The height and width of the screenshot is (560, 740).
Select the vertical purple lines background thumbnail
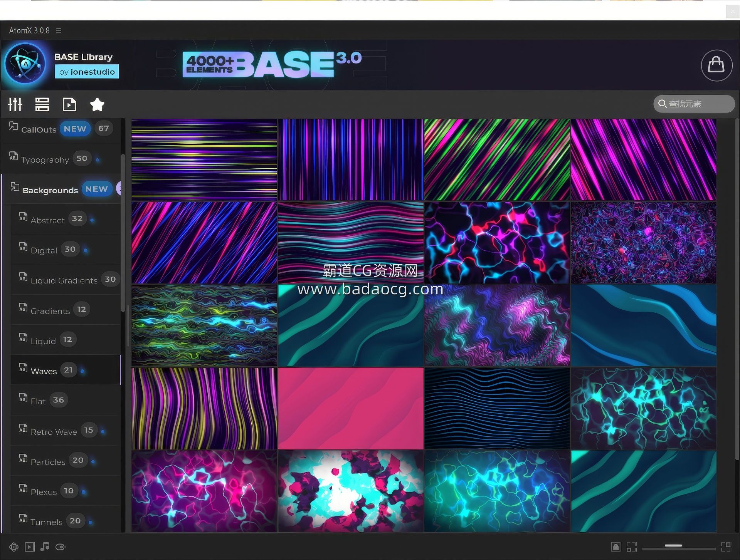pos(351,160)
